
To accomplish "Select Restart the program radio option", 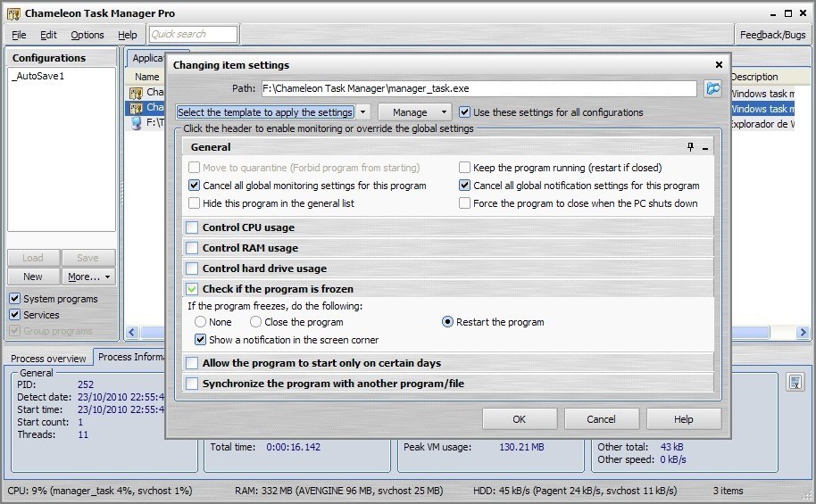I will click(447, 322).
